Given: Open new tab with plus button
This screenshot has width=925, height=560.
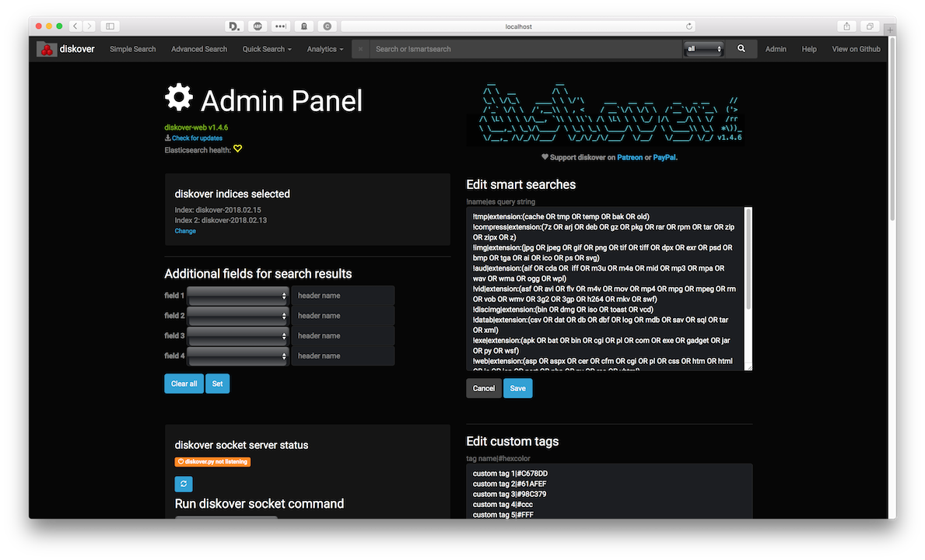Looking at the screenshot, I should tap(890, 30).
